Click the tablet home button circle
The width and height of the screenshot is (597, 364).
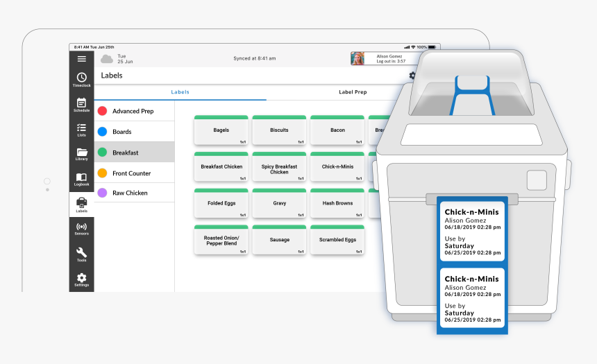pos(47,181)
